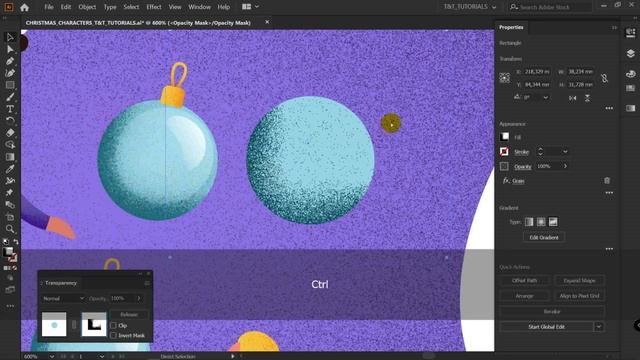Click the fx effect icon beside Grain
This screenshot has width=640, height=360.
(506, 180)
